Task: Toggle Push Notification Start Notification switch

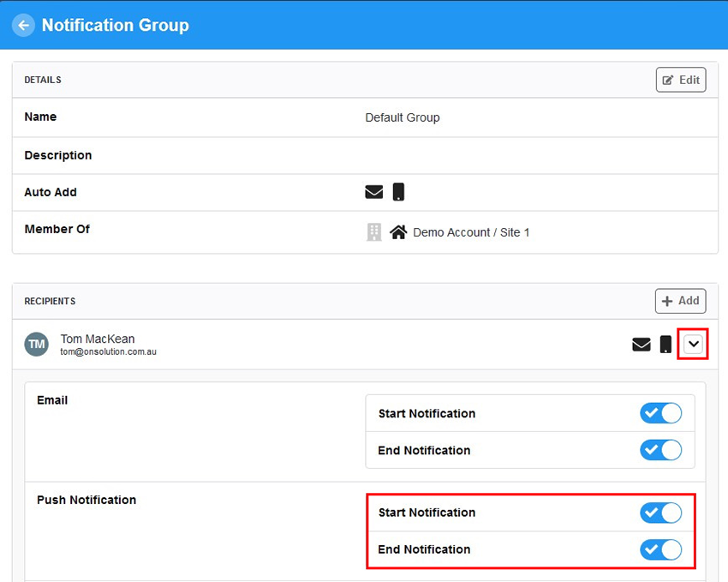Action: pos(660,513)
